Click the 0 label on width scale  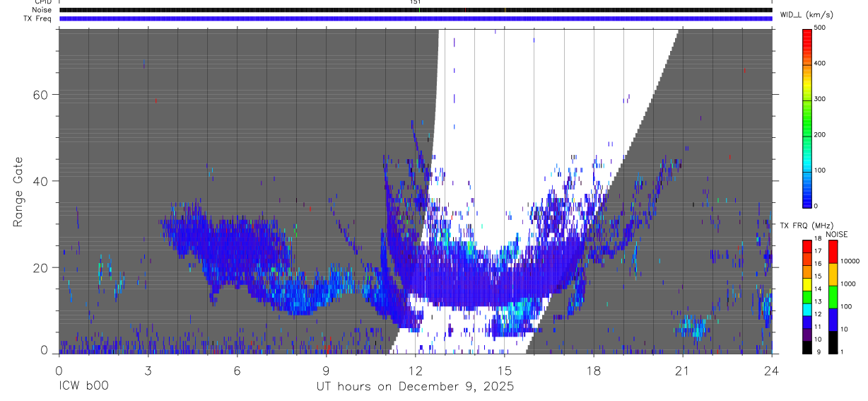pyautogui.click(x=816, y=206)
